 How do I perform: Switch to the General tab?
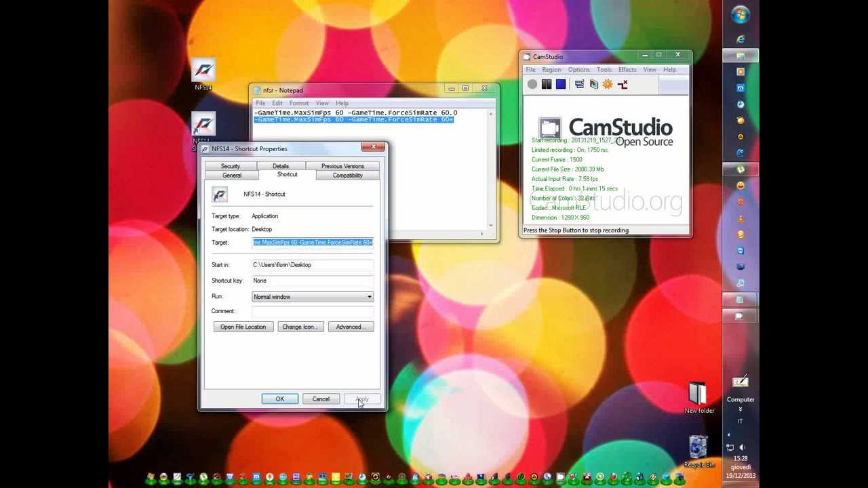(232, 176)
